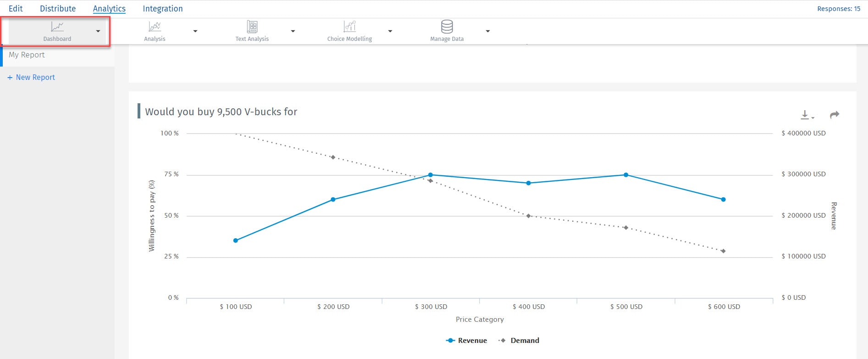Click the Dashboard chart icon
868x359 pixels.
57,27
